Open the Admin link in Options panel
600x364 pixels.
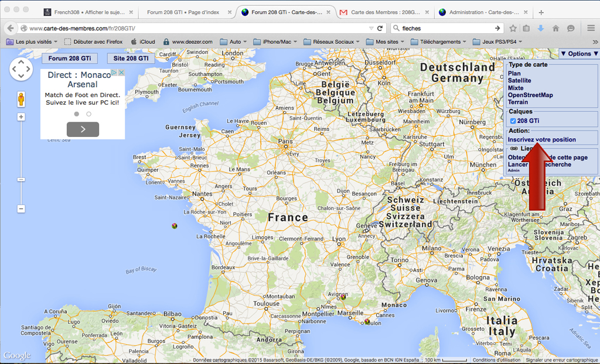point(513,170)
